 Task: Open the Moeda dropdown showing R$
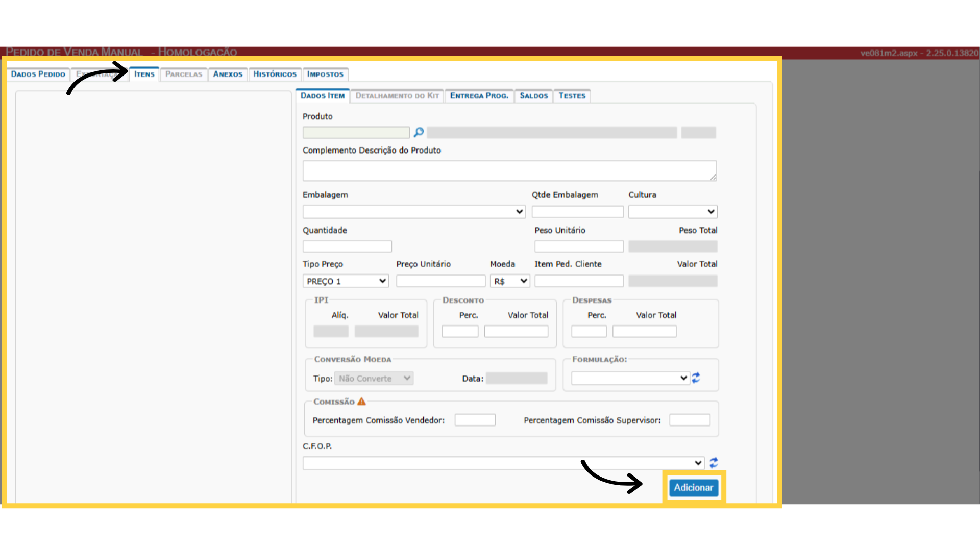pyautogui.click(x=510, y=281)
